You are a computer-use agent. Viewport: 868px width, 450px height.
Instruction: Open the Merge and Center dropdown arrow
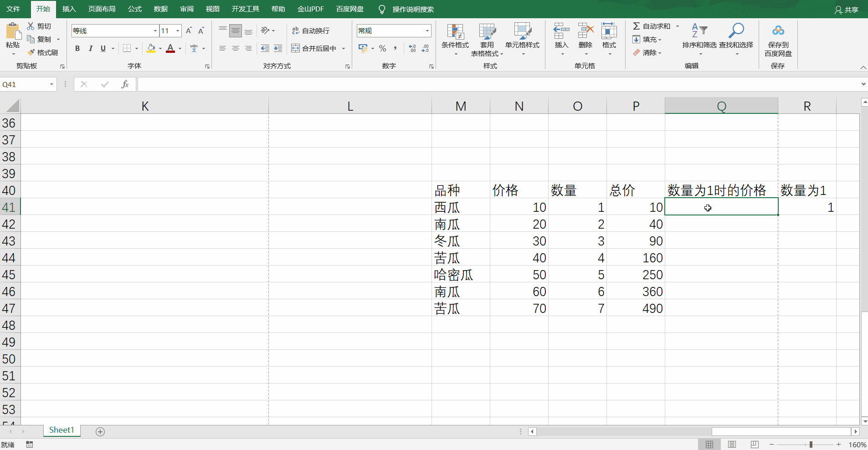pyautogui.click(x=344, y=48)
